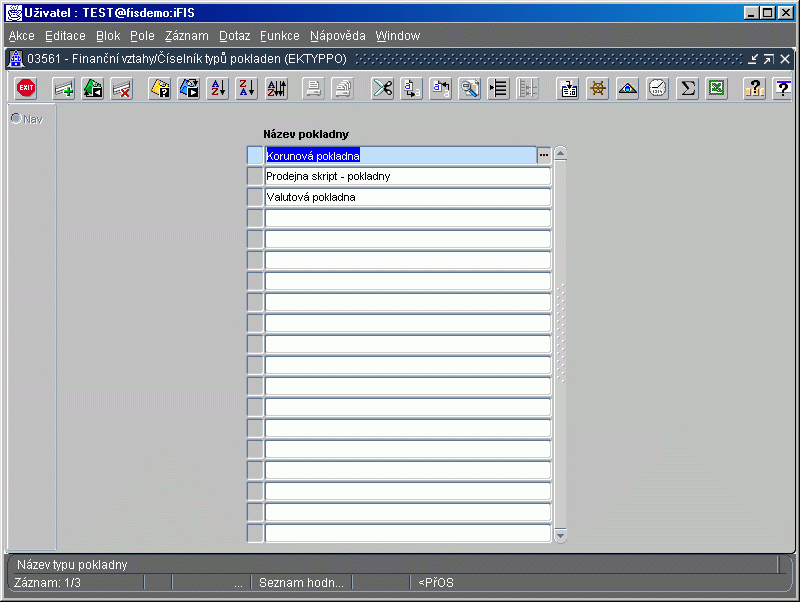Viewport: 800px width, 602px height.
Task: Select record marker beside Prodejna skript - pokladny
Action: tap(255, 177)
